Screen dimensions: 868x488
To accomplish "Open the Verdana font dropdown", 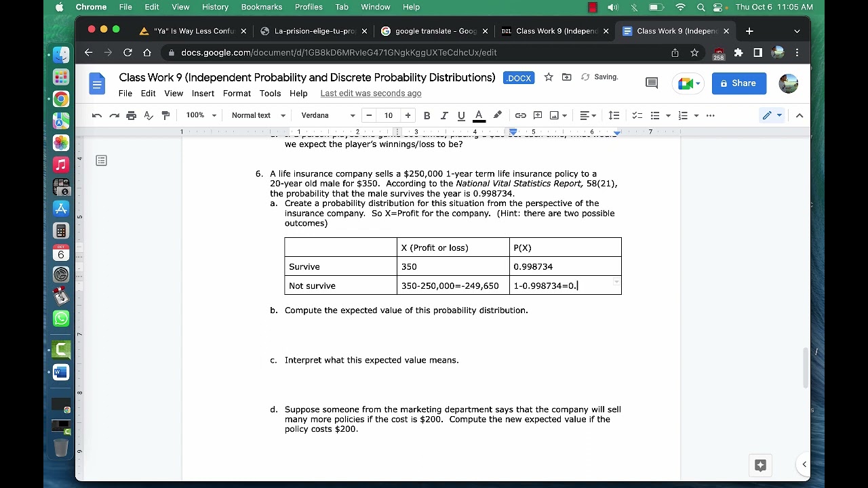I will [328, 115].
